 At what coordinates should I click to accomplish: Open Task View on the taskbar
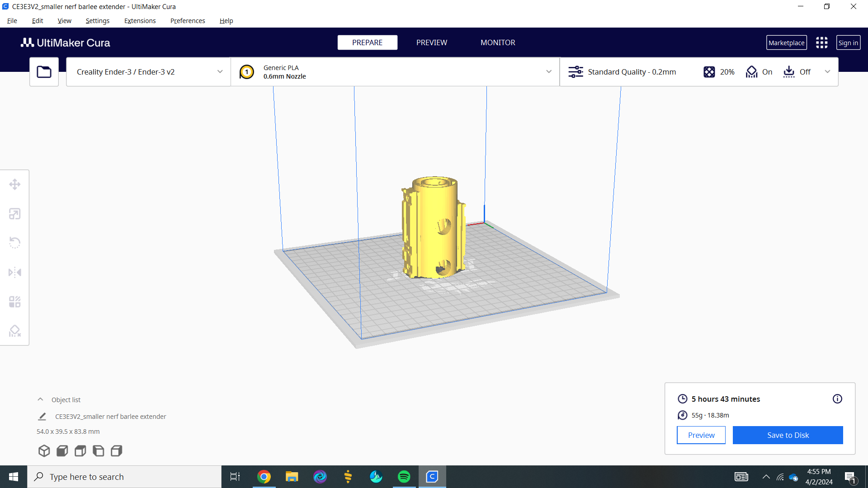tap(235, 477)
